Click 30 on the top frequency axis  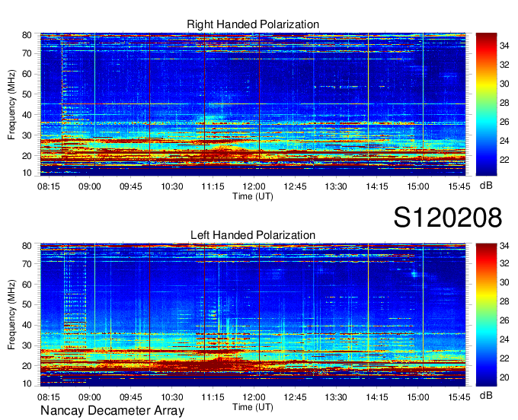click(27, 135)
